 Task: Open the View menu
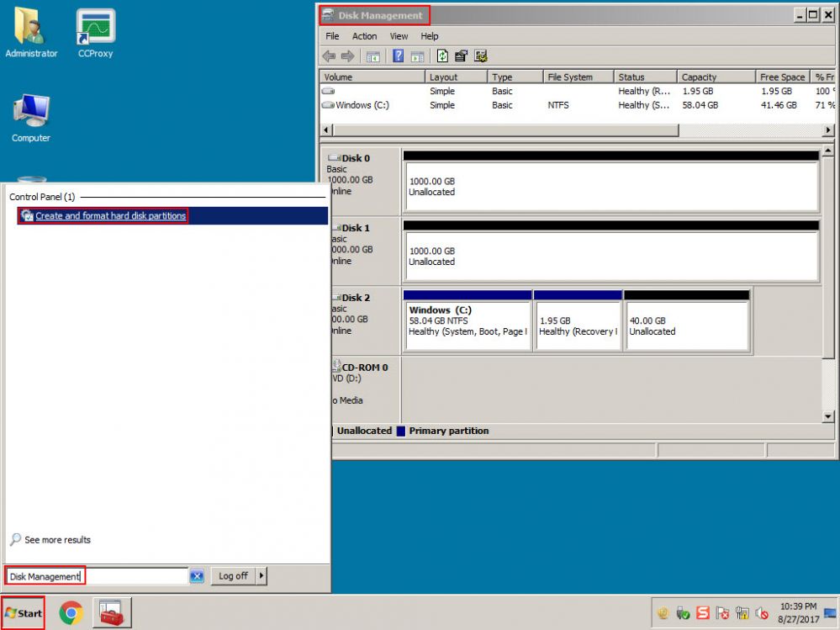pyautogui.click(x=398, y=36)
